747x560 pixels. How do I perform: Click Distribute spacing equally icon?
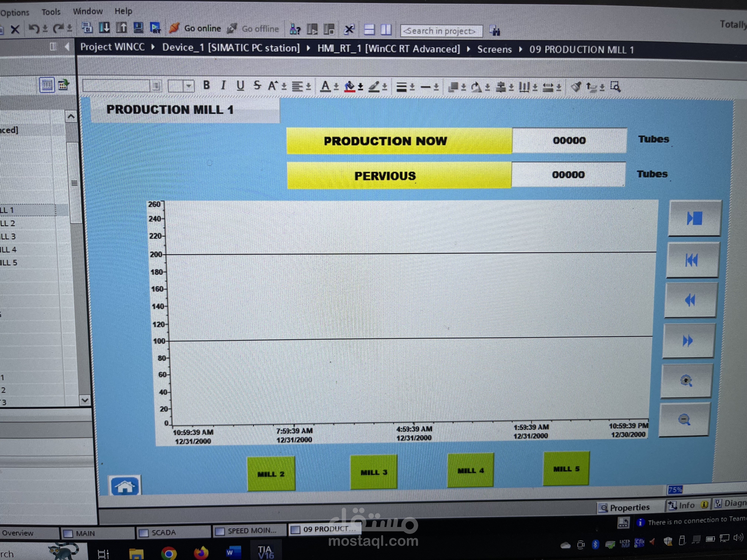pos(524,87)
